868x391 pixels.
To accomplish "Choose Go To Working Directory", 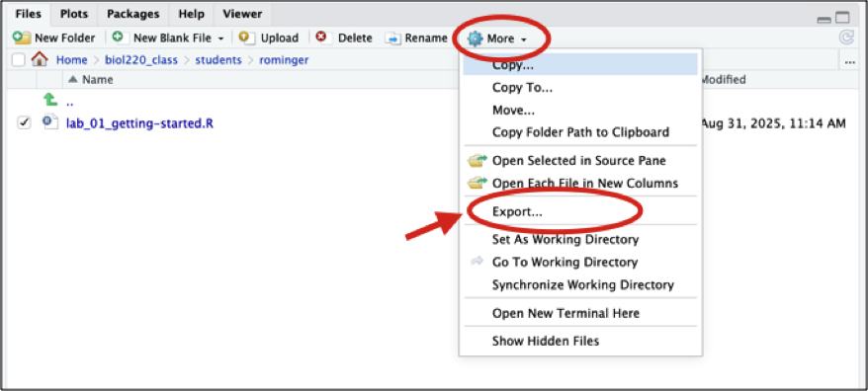I will (580, 262).
